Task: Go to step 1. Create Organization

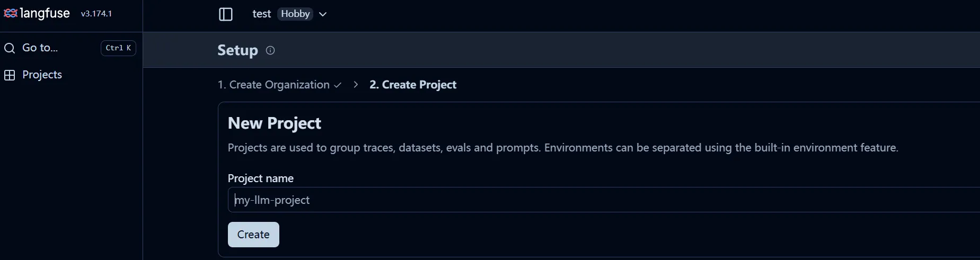Action: [x=273, y=85]
